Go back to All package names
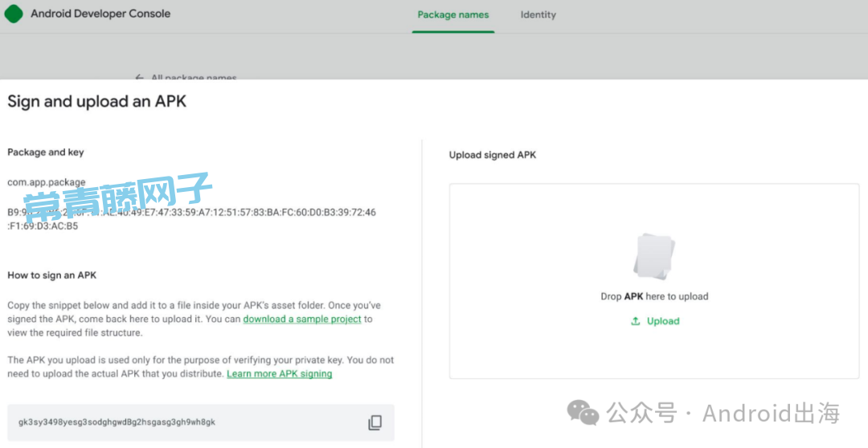868x448 pixels. 194,78
